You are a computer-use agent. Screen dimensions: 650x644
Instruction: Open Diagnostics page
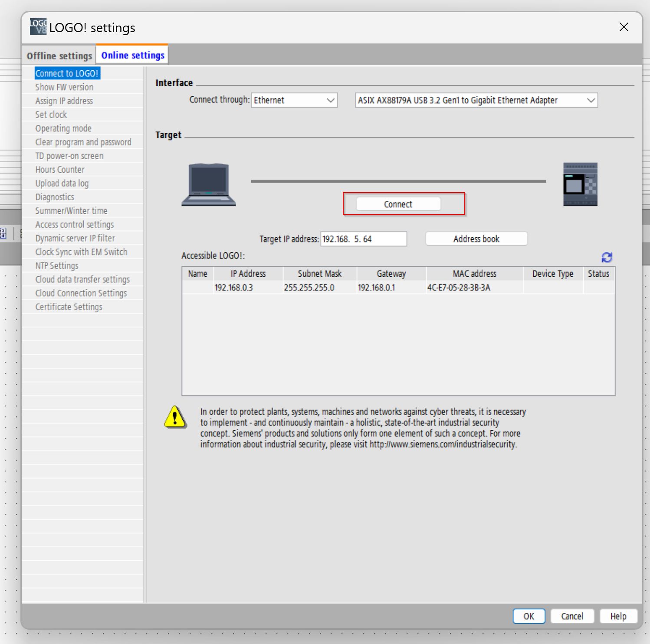[x=55, y=197]
